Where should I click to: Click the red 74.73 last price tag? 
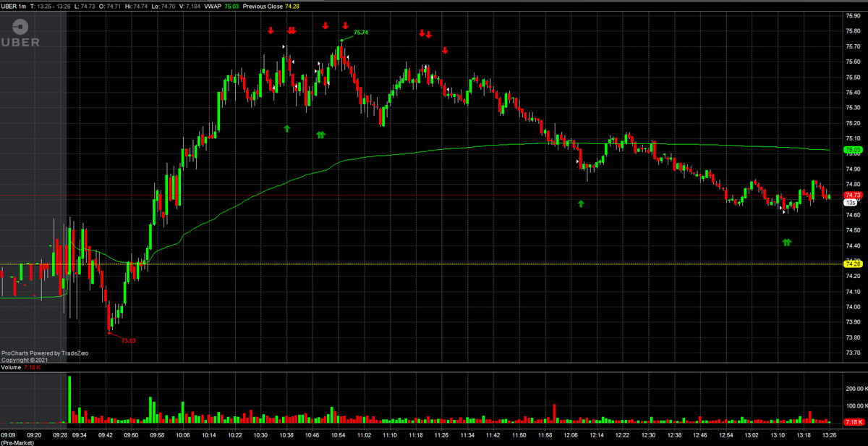tap(851, 195)
